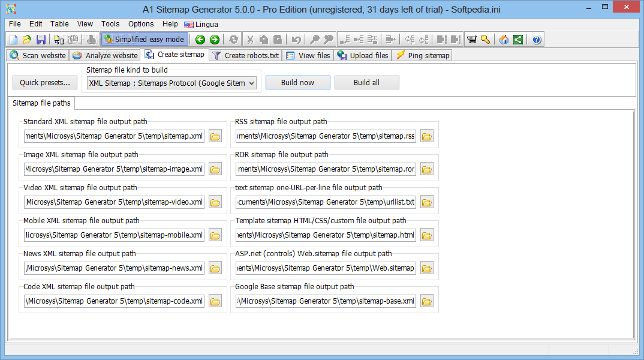Click the sitemap-video.xml path field
The width and height of the screenshot is (644, 360).
(x=114, y=202)
